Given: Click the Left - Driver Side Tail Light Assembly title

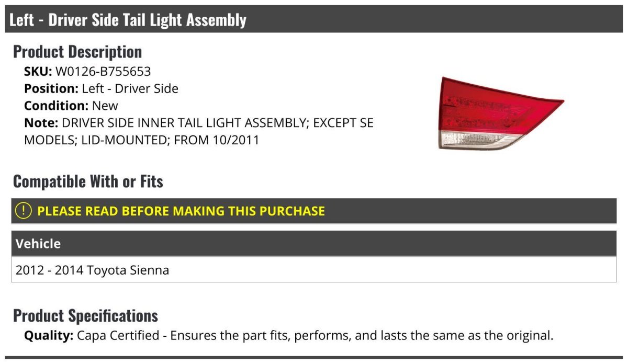Looking at the screenshot, I should [x=128, y=20].
